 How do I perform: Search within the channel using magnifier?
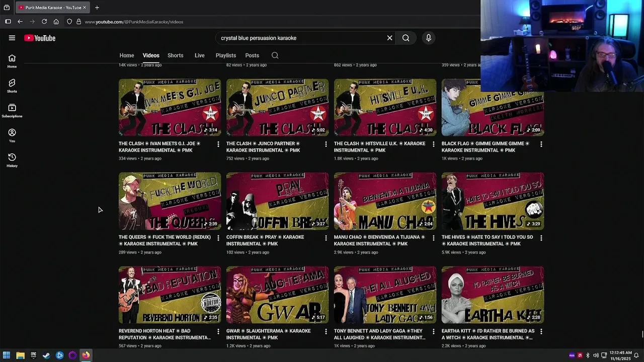tap(275, 55)
